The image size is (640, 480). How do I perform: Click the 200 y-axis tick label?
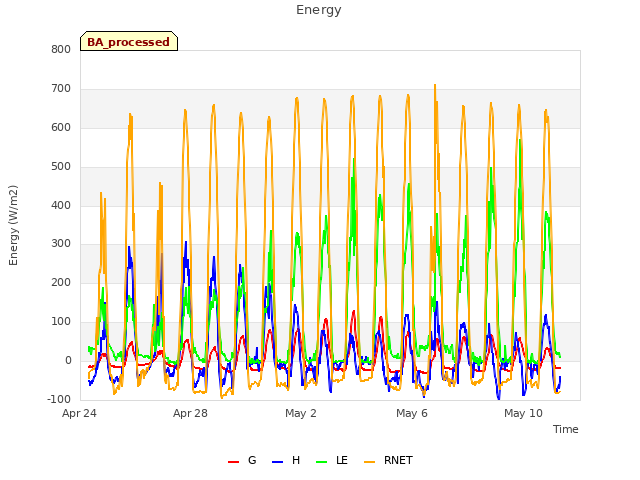tap(61, 282)
